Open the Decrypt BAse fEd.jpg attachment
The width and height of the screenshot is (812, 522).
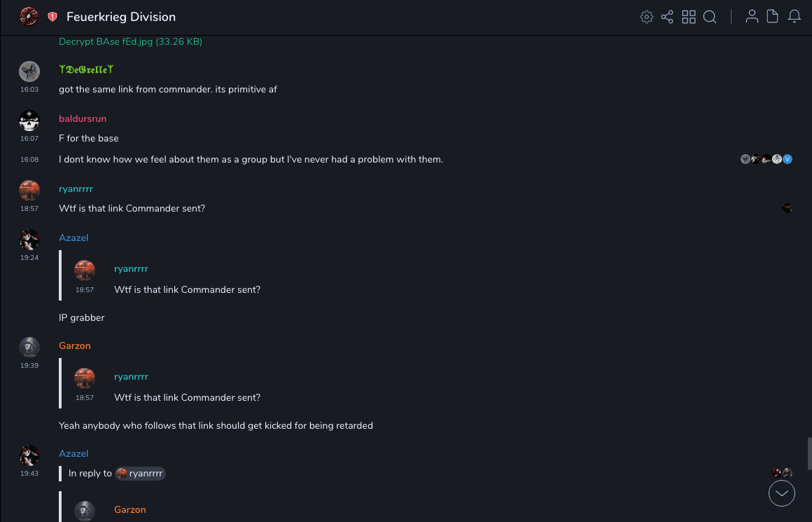(x=130, y=42)
